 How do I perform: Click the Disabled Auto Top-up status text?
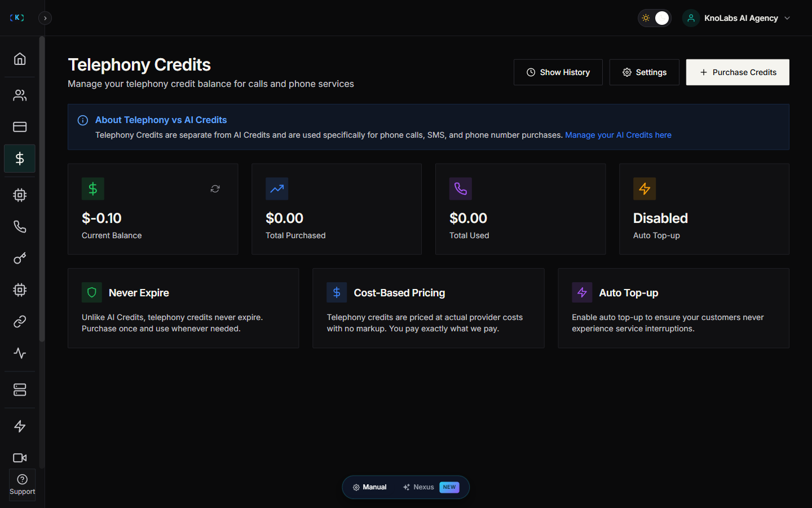click(x=660, y=218)
